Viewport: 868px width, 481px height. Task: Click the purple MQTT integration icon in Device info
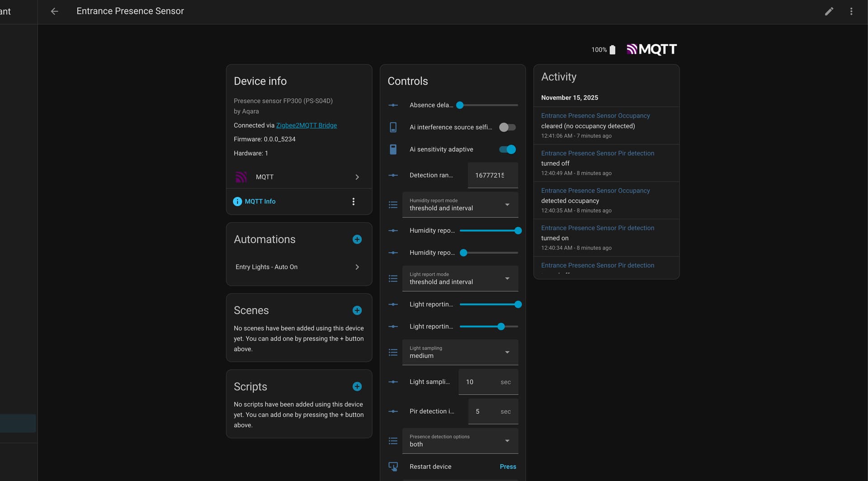pyautogui.click(x=241, y=177)
